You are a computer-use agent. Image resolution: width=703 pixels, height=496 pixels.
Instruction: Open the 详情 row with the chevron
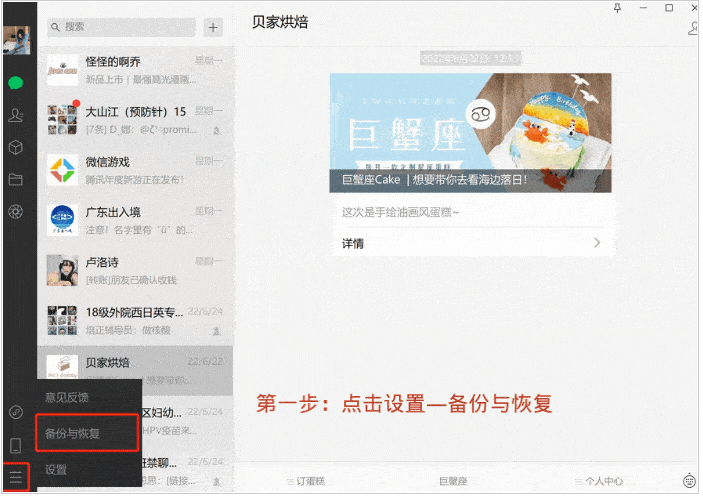470,243
